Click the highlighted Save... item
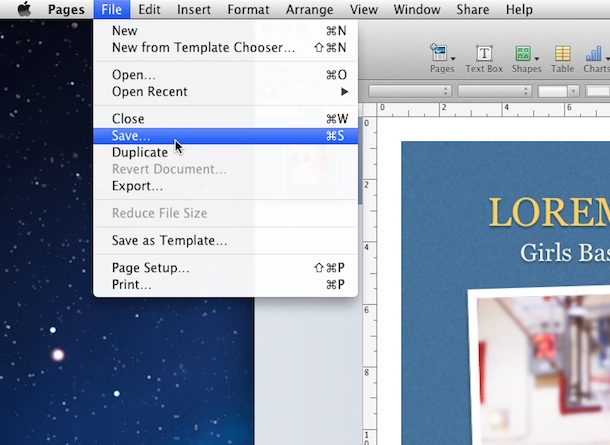 tap(225, 136)
